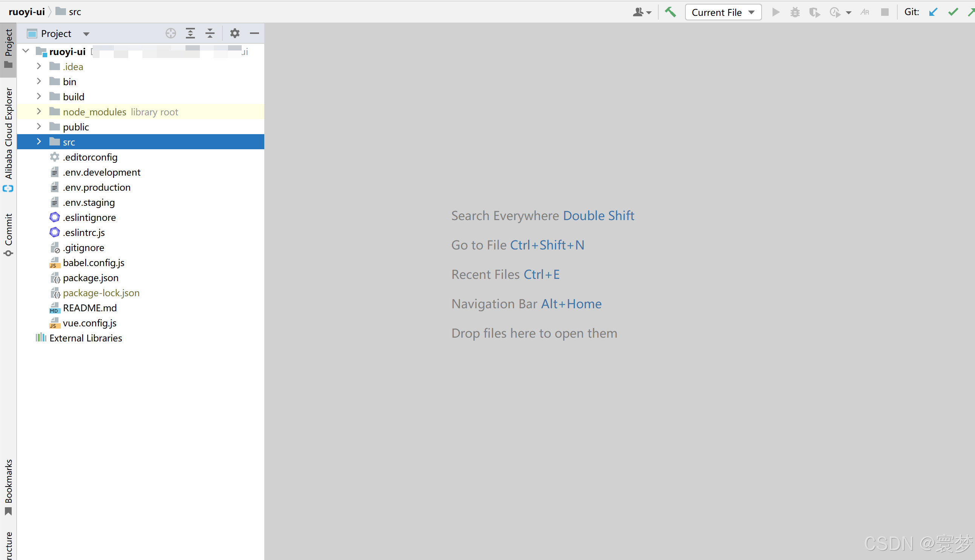Click ruoyi-ui breadcrumb in navigation bar

tap(26, 12)
